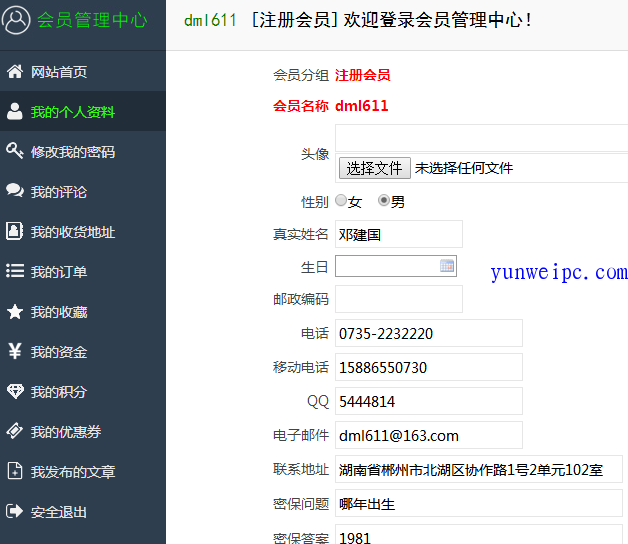Viewport: 628px width, 544px height.
Task: Click the sign-out icon for 安全退出
Action: pos(15,512)
